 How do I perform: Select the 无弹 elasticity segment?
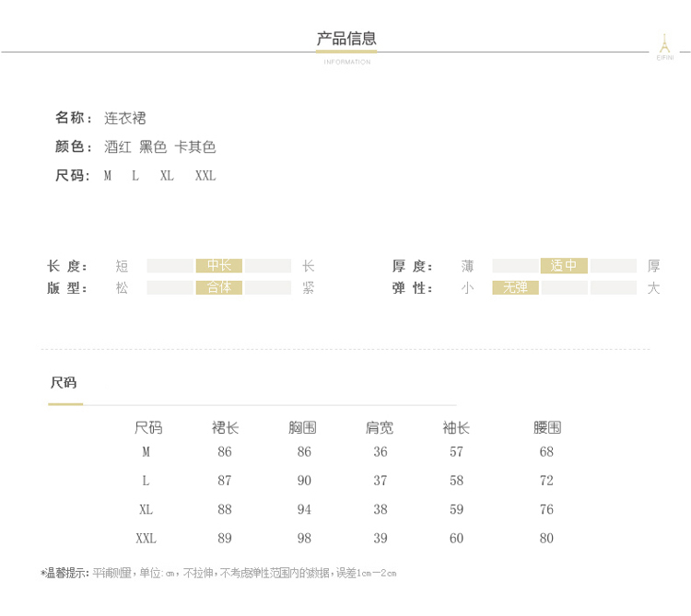(x=516, y=288)
